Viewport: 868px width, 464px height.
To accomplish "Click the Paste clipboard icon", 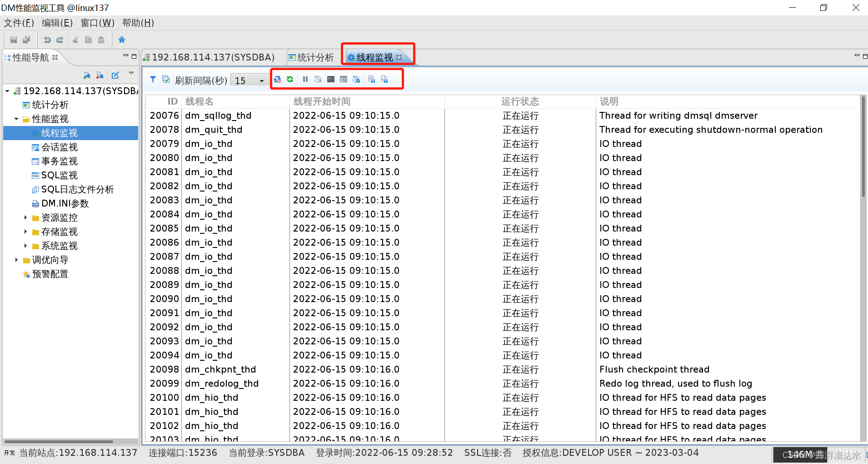I will 101,40.
